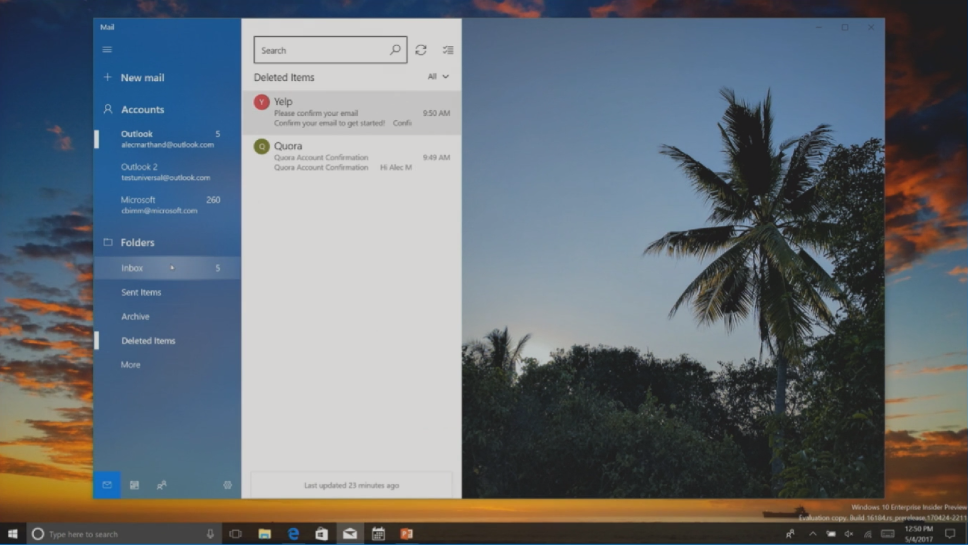Enter selection mode via checklist icon

(x=448, y=50)
